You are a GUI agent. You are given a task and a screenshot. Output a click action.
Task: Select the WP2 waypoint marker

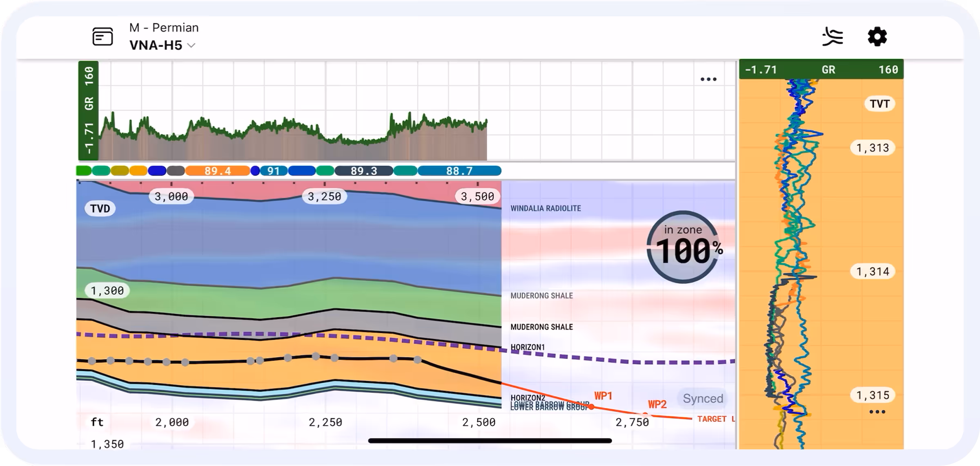coord(646,415)
